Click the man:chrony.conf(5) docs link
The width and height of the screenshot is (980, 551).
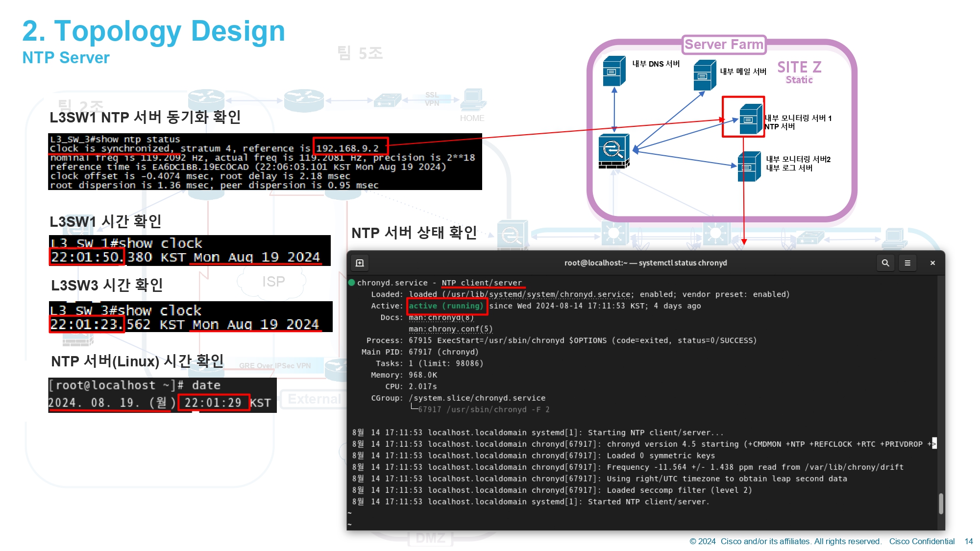[450, 329]
